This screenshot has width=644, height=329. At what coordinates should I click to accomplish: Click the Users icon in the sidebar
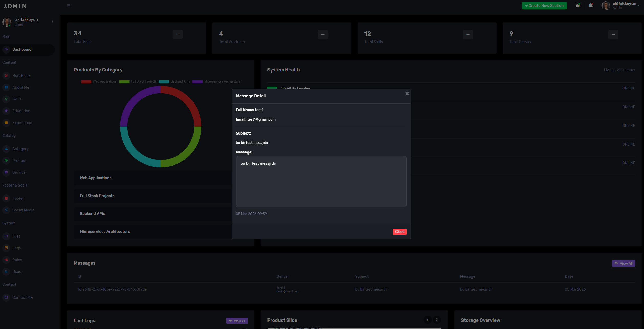pyautogui.click(x=6, y=271)
